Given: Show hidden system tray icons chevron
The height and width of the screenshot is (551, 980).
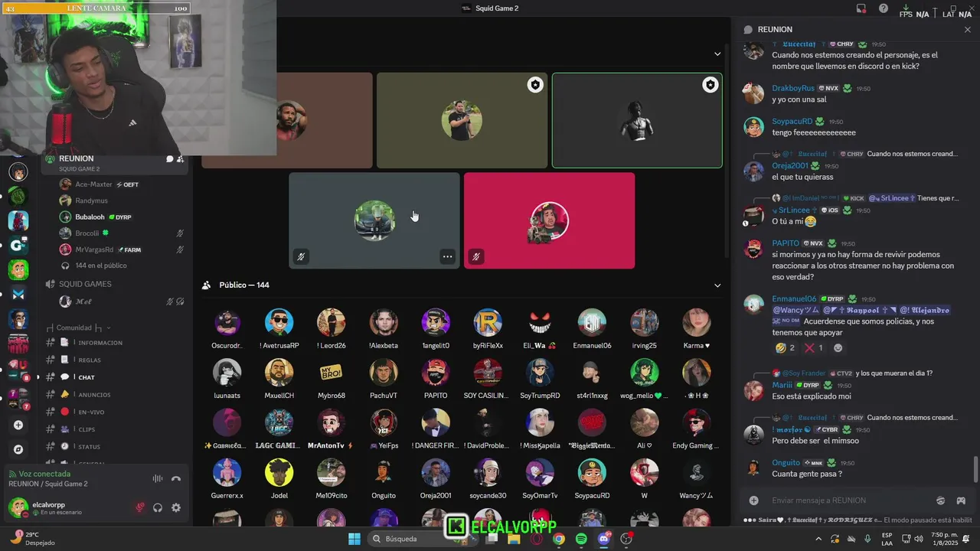Looking at the screenshot, I should coord(818,539).
